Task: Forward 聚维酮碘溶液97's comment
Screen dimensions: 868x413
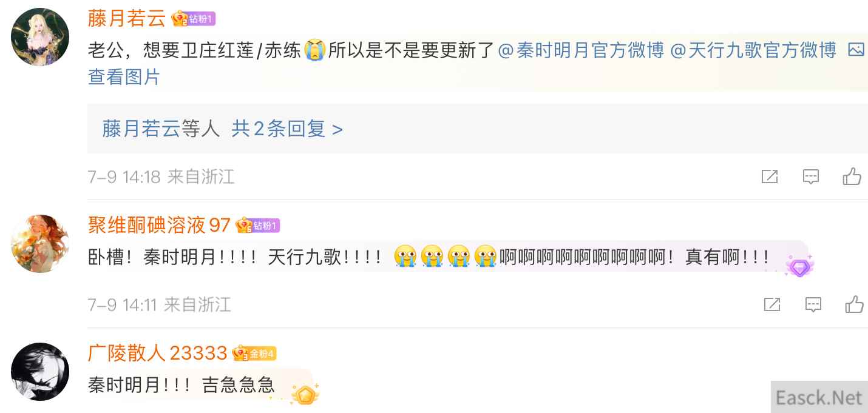Action: tap(772, 304)
